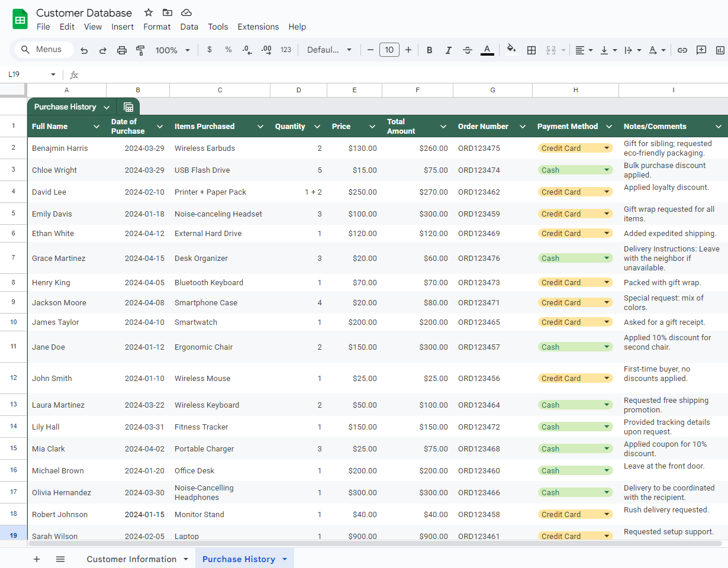This screenshot has height=568, width=728.
Task: Open the fill color paint bucket
Action: (x=511, y=50)
